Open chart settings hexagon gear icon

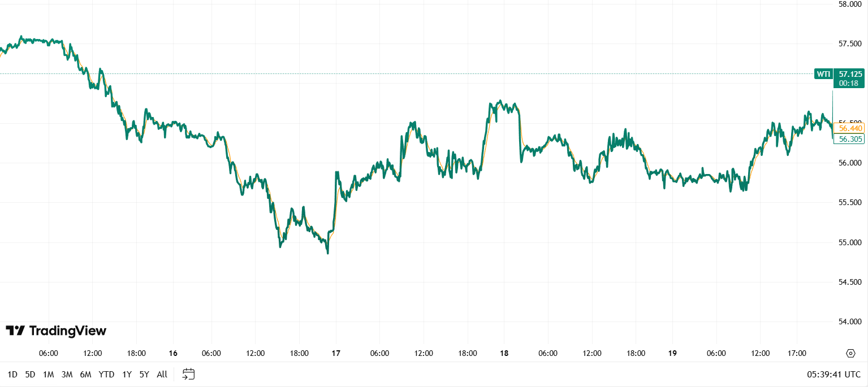click(850, 354)
